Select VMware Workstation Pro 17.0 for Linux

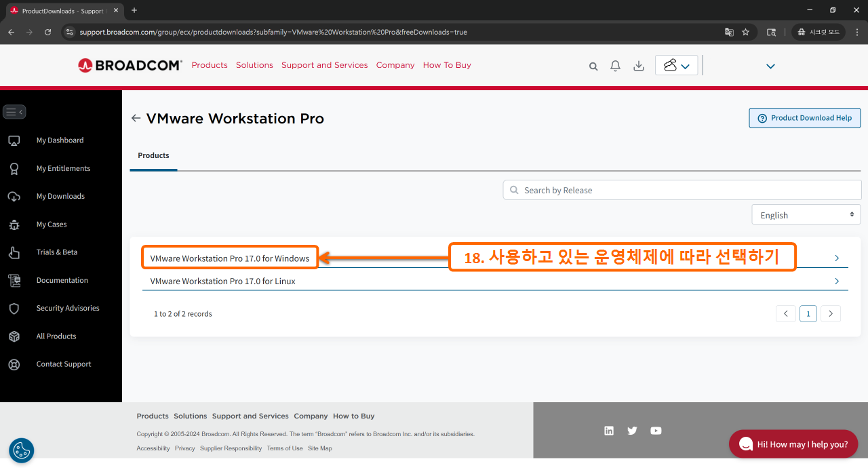click(x=223, y=281)
